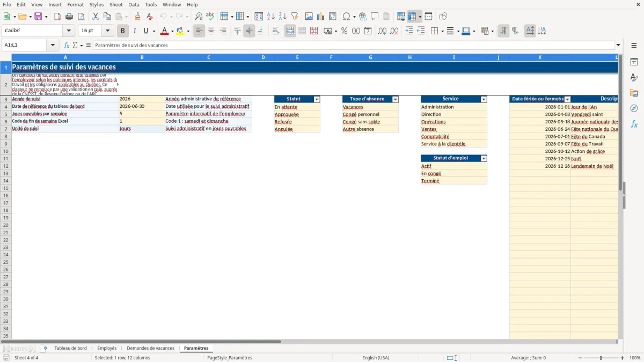Switch to Demandes de vacances sheet tab
This screenshot has height=362, width=644.
150,348
